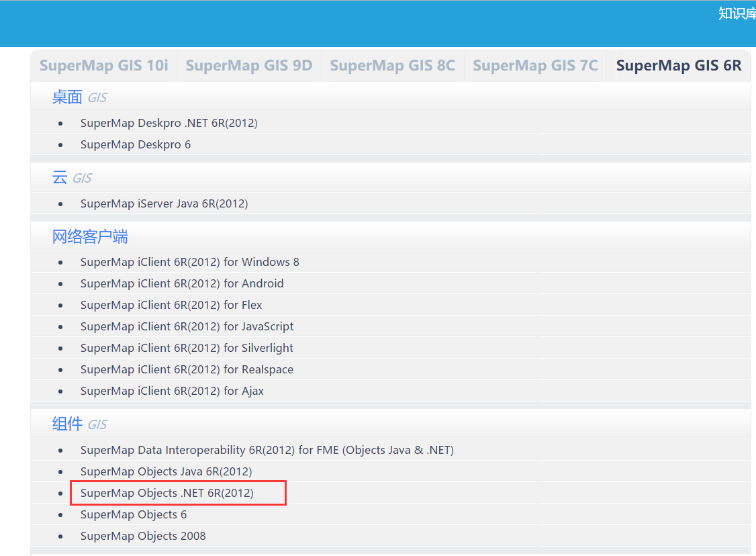Image resolution: width=756 pixels, height=556 pixels.
Task: Switch to the SuperMap GIS 9D tab
Action: [x=249, y=66]
